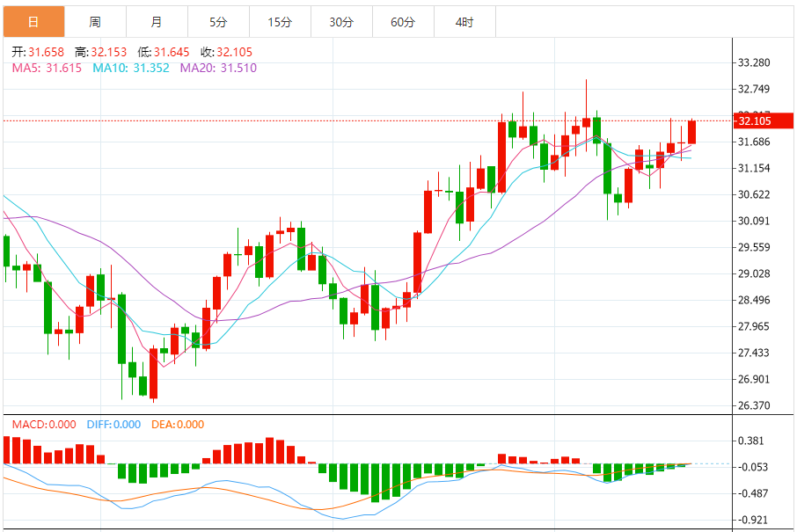Click the 26.901 price axis label
The height and width of the screenshot is (532, 797).
(x=754, y=380)
